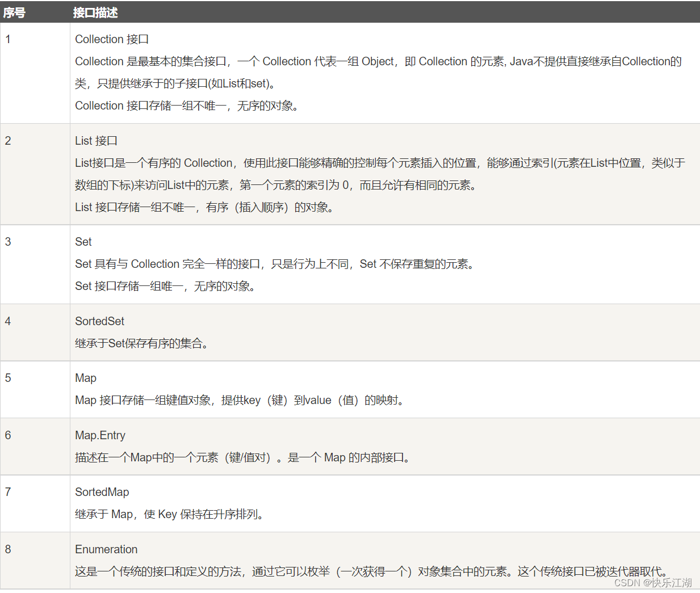Click the 'Collection 接口' title
Screen dimensions: 700x593
tap(112, 39)
